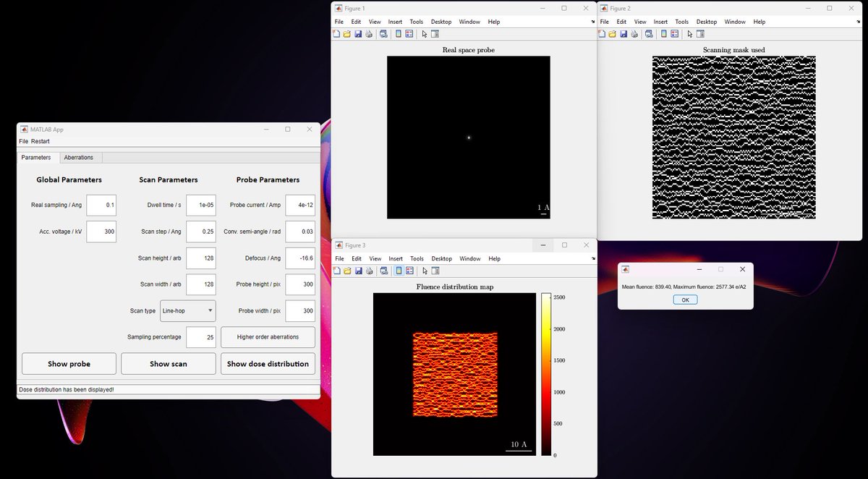Image resolution: width=868 pixels, height=479 pixels.
Task: Click the Probe width input field
Action: 300,310
